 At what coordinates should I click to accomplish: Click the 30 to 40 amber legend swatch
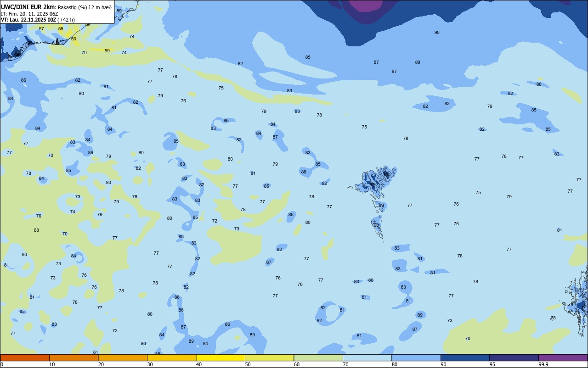pyautogui.click(x=171, y=357)
